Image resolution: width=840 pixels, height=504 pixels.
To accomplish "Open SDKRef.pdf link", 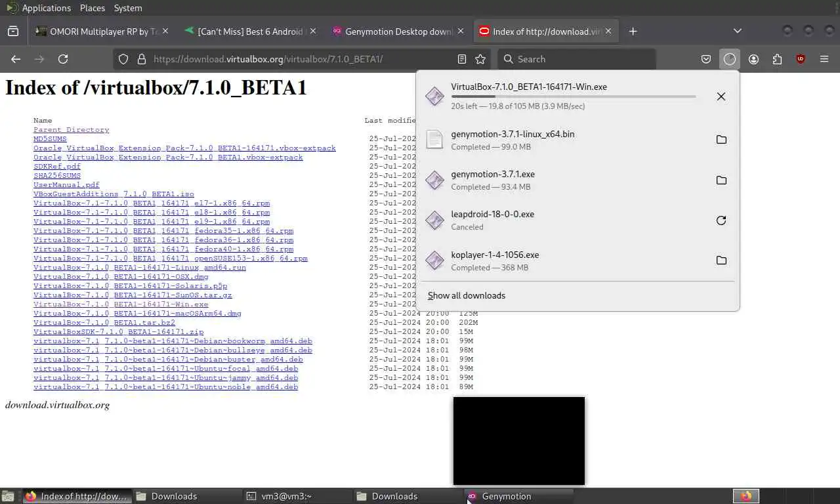I will pyautogui.click(x=57, y=167).
